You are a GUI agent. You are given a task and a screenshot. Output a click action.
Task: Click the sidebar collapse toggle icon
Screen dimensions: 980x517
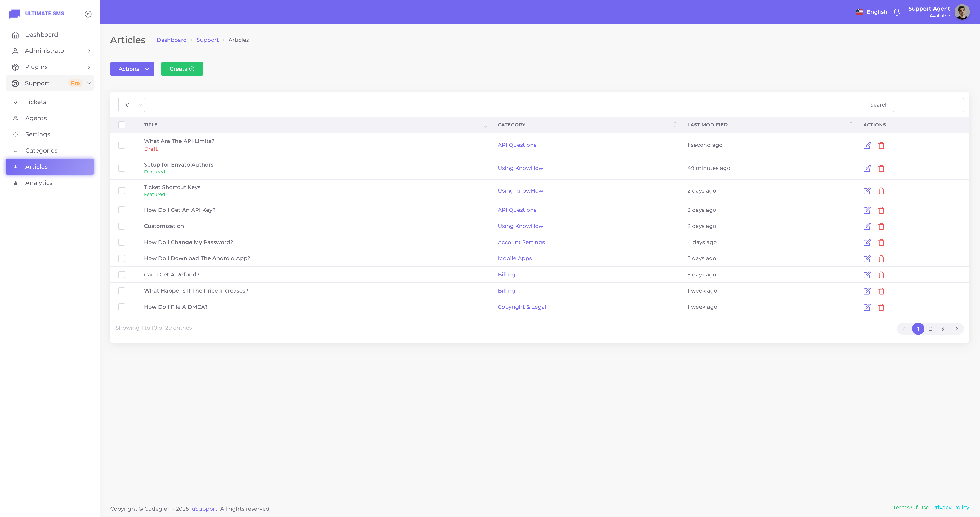(x=88, y=14)
